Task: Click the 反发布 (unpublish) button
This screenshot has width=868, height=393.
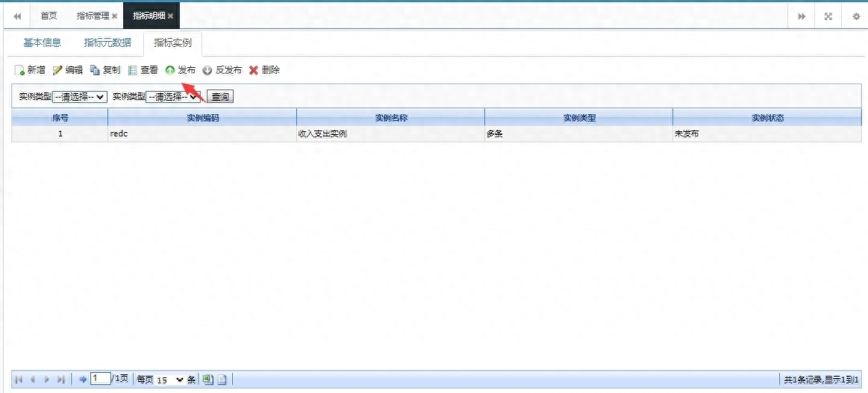Action: coord(222,70)
